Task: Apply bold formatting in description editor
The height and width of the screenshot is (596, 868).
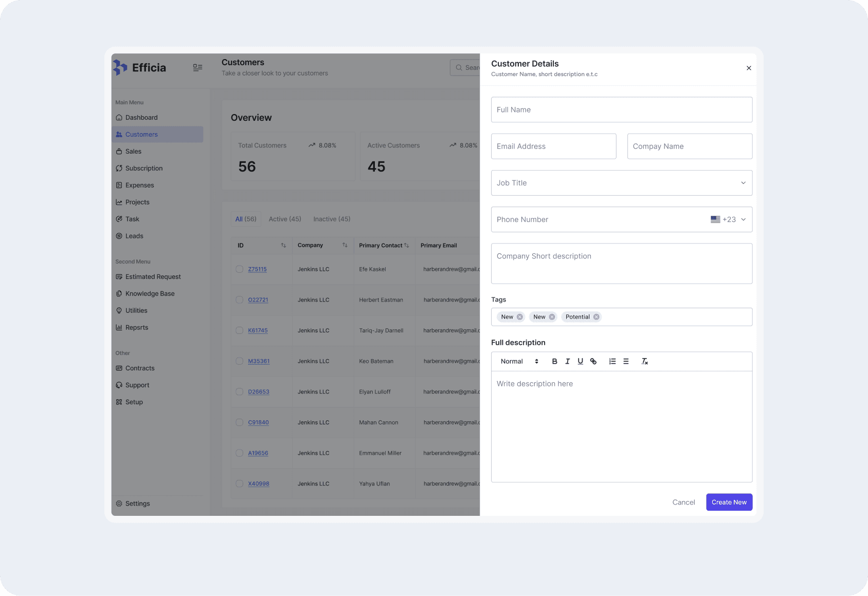Action: pyautogui.click(x=554, y=361)
